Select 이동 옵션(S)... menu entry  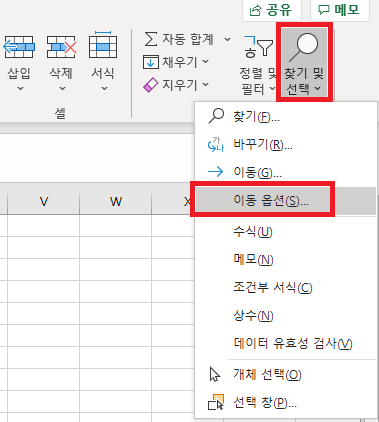[x=286, y=200]
